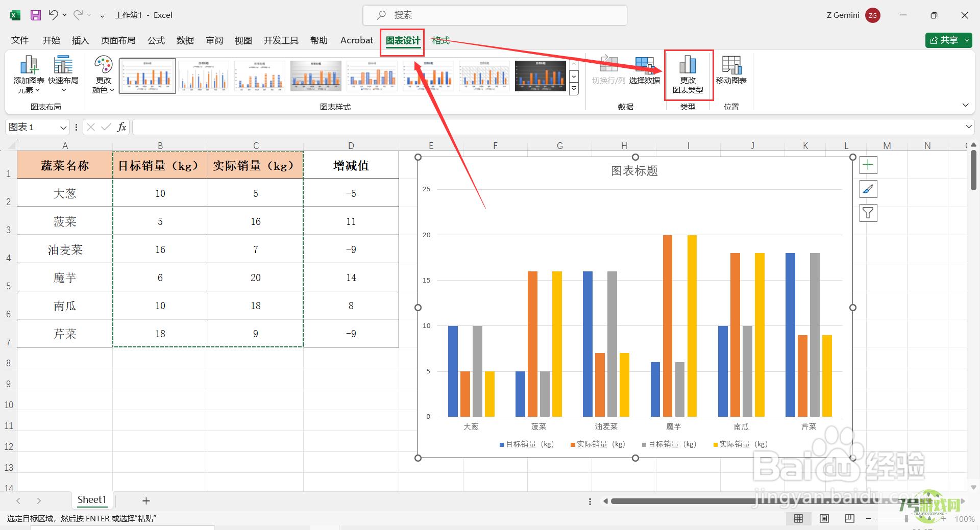The width and height of the screenshot is (980, 530).
Task: Click the formula bar cancel X icon
Action: pyautogui.click(x=91, y=127)
